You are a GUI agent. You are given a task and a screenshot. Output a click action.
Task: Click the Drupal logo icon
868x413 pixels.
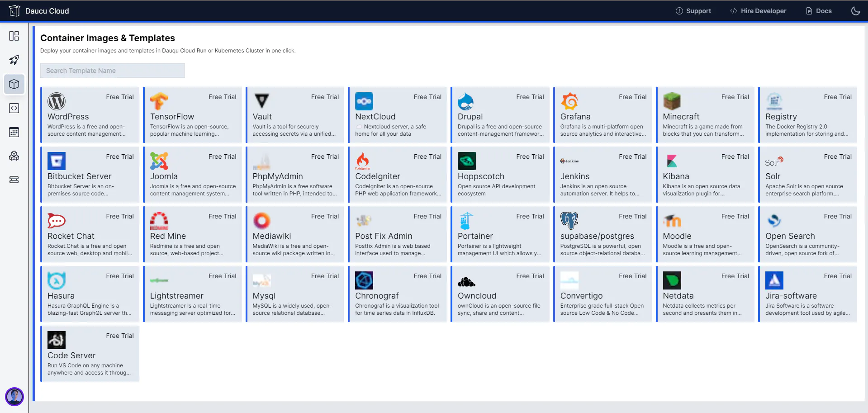coord(466,101)
